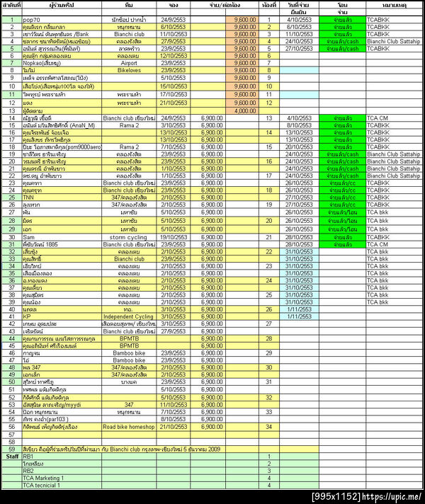Viewport: 425px width, 504px height.
Task: Select '9,600.00' amount in pop70 row
Action: tap(242, 20)
